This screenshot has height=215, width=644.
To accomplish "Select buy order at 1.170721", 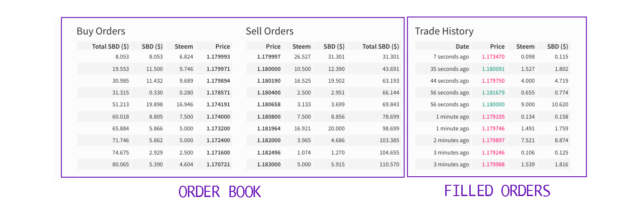I will click(154, 164).
